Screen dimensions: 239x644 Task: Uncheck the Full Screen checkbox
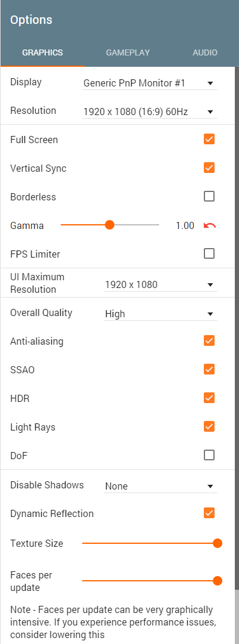click(x=209, y=139)
